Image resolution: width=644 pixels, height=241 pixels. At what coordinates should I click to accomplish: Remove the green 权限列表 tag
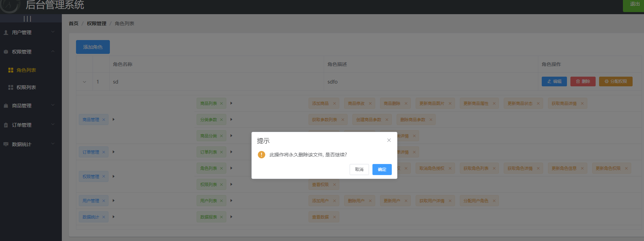coord(221,185)
